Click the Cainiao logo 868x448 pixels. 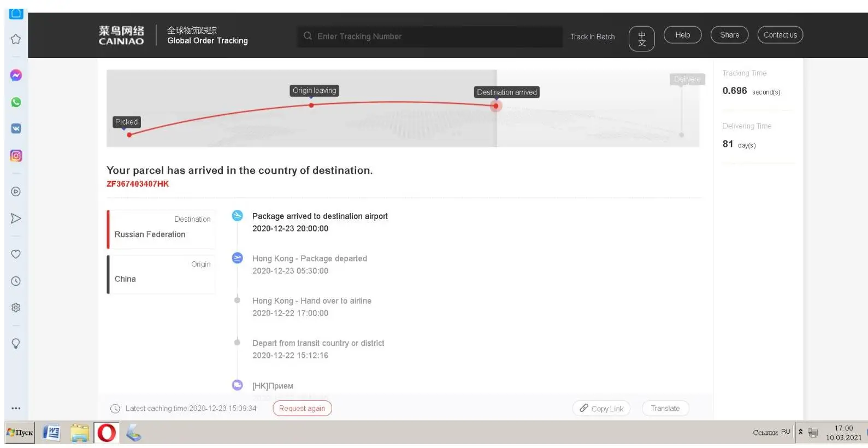(x=121, y=36)
